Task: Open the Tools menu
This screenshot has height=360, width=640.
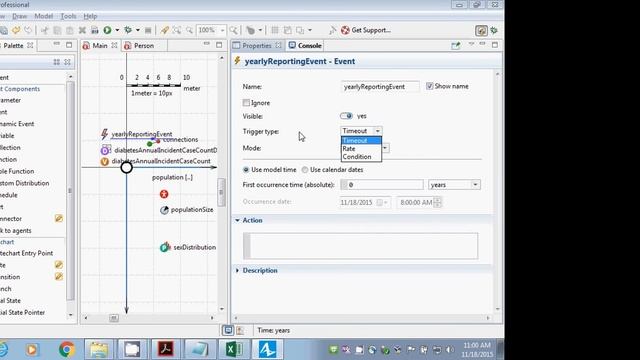Action: tap(68, 16)
